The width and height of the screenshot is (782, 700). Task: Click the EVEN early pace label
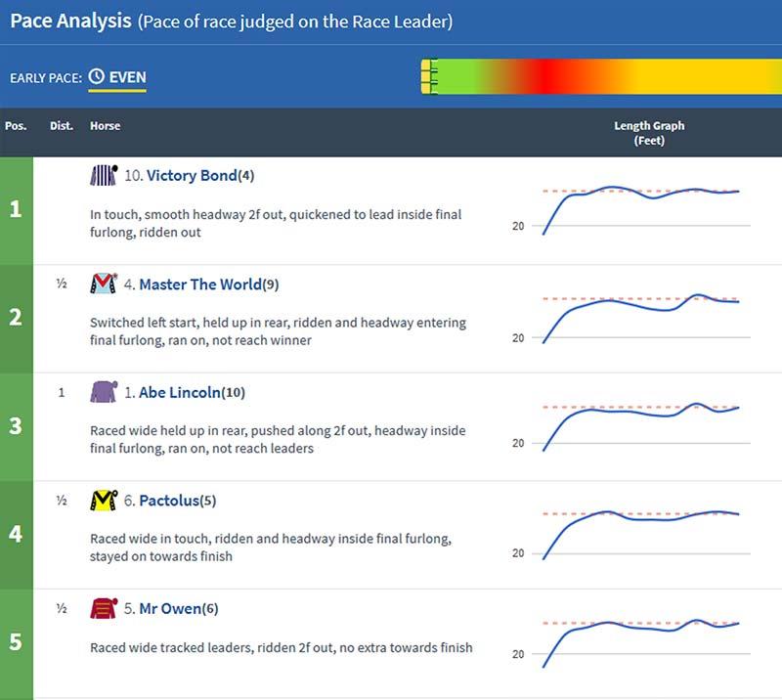coord(127,76)
